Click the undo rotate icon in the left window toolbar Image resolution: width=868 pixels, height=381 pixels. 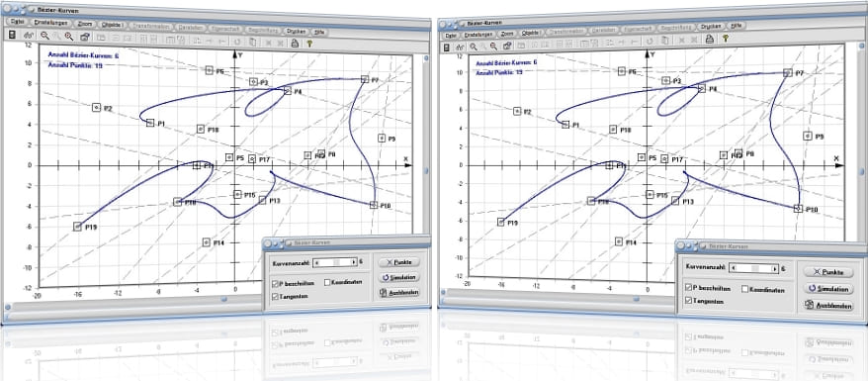point(237,41)
